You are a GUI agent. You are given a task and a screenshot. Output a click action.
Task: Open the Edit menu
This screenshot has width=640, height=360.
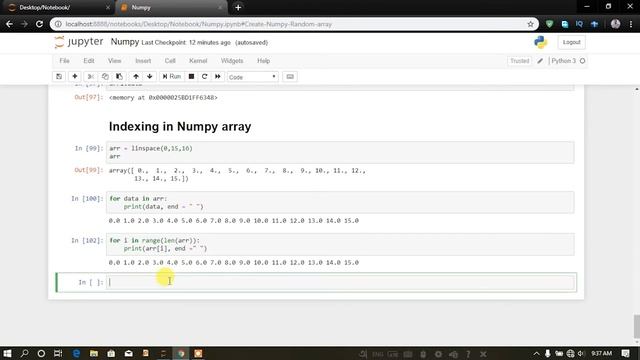tap(89, 61)
